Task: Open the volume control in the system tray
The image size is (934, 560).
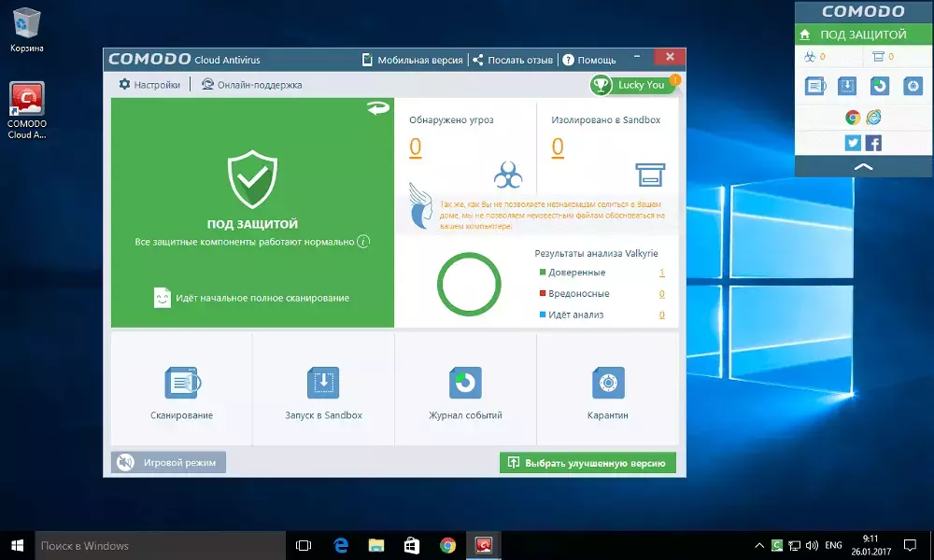Action: [812, 545]
